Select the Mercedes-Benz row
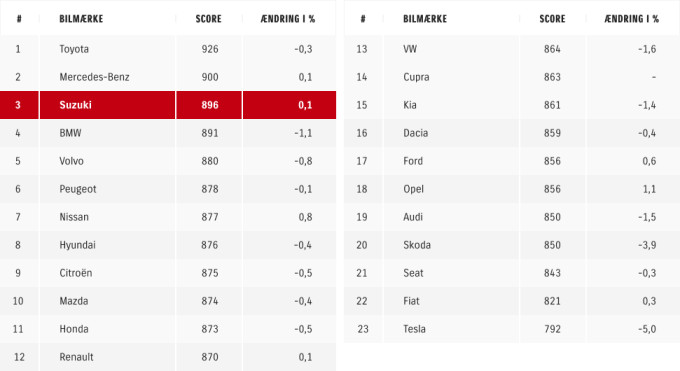This screenshot has height=371, width=680. click(x=168, y=77)
